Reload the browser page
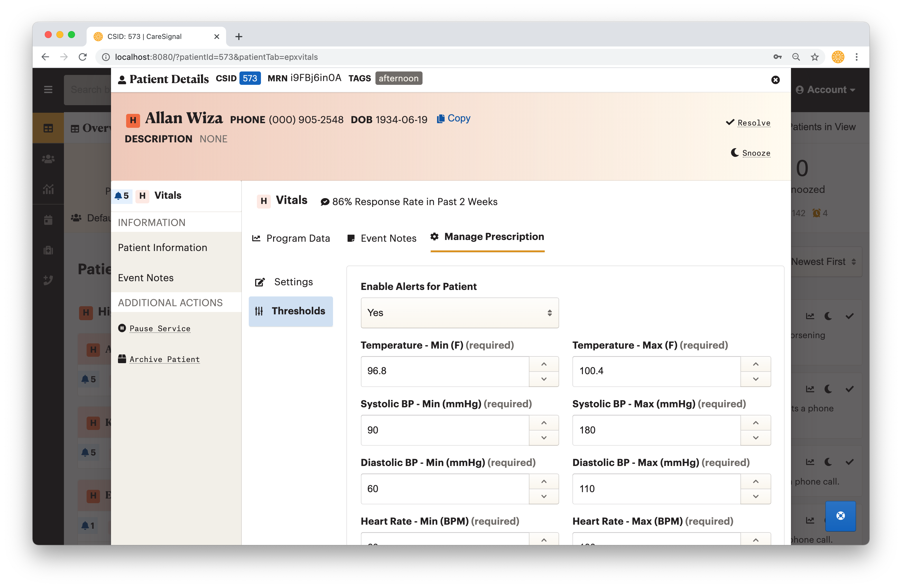The image size is (902, 588). (83, 57)
